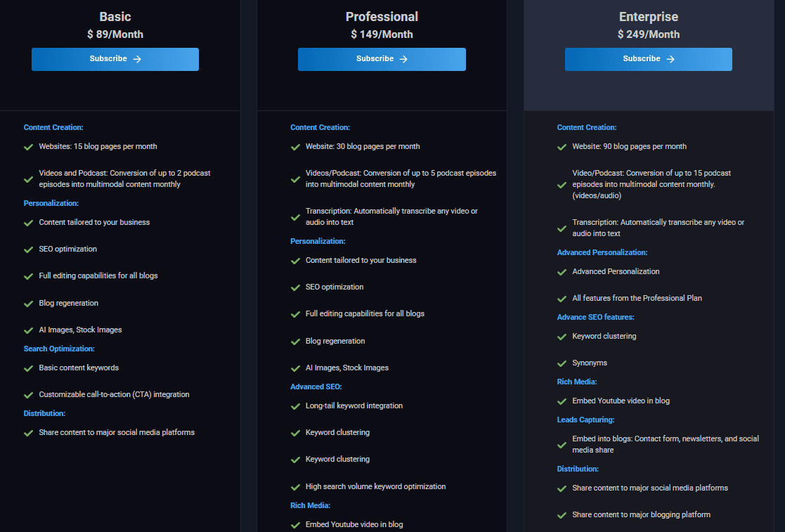The image size is (785, 532).
Task: Click checkmark beside "All features from the Professional Plan"
Action: 562,299
